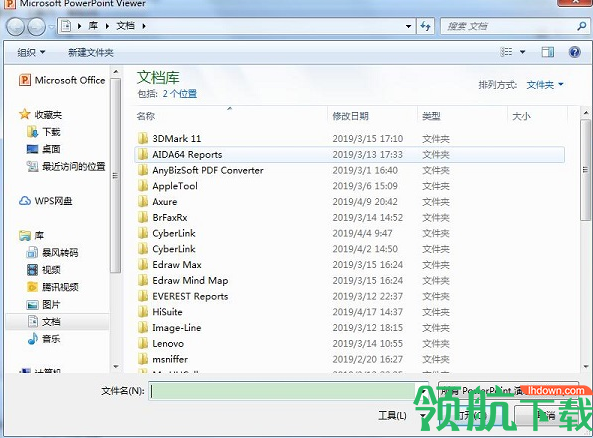This screenshot has width=593, height=438.
Task: Select the Lenovo folder icon
Action: click(x=143, y=343)
